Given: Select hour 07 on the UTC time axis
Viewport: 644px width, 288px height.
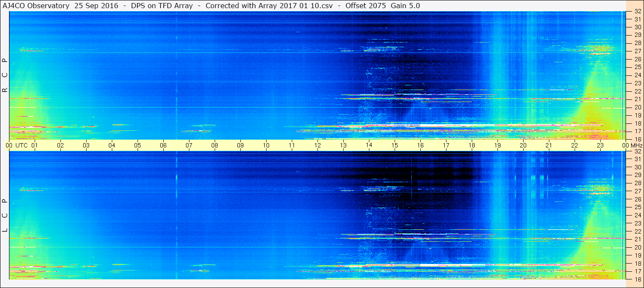Looking at the screenshot, I should [189, 145].
